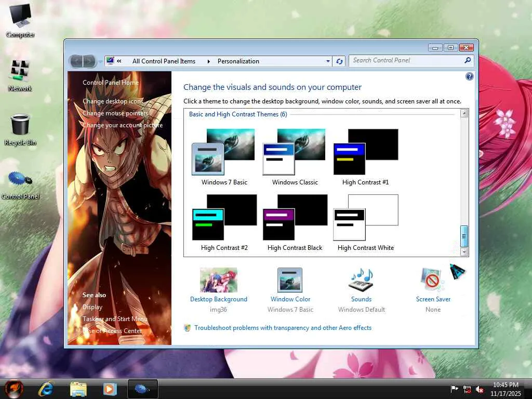The width and height of the screenshot is (532, 399).
Task: Open the address bar history dropdown
Action: pos(328,61)
